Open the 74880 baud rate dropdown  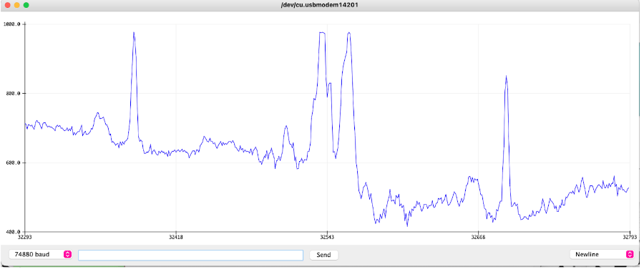point(40,255)
